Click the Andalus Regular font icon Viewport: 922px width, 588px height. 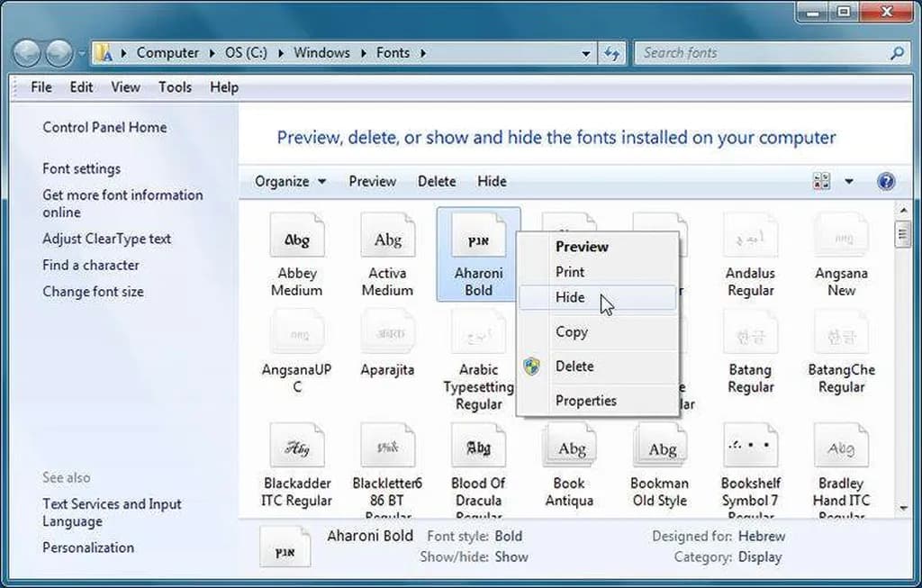pyautogui.click(x=750, y=240)
